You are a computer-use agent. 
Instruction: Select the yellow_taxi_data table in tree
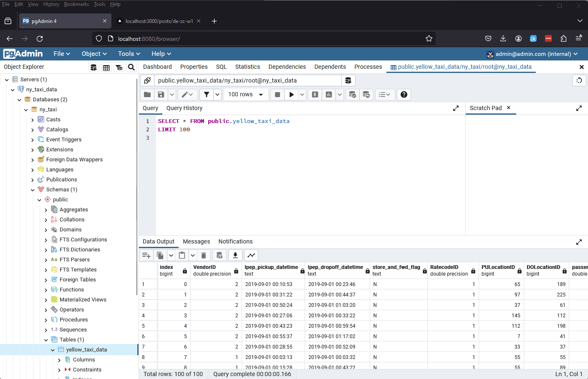pos(86,350)
